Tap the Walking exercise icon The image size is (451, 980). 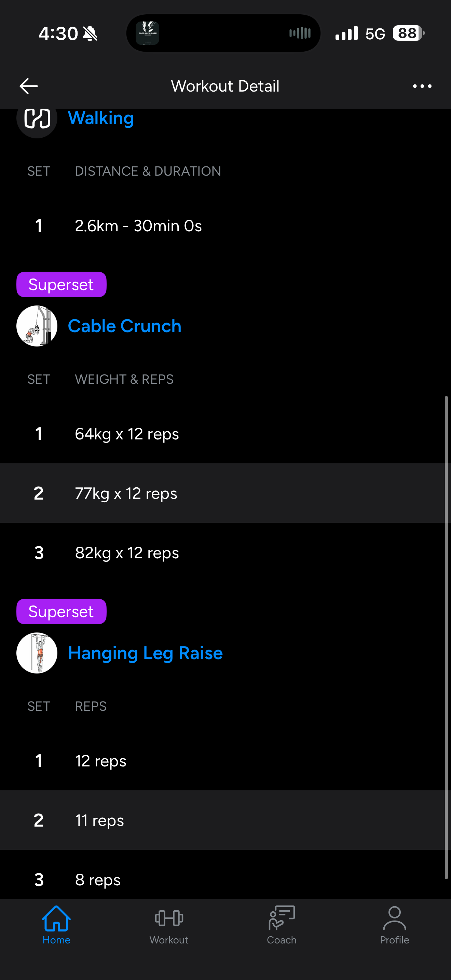click(37, 119)
